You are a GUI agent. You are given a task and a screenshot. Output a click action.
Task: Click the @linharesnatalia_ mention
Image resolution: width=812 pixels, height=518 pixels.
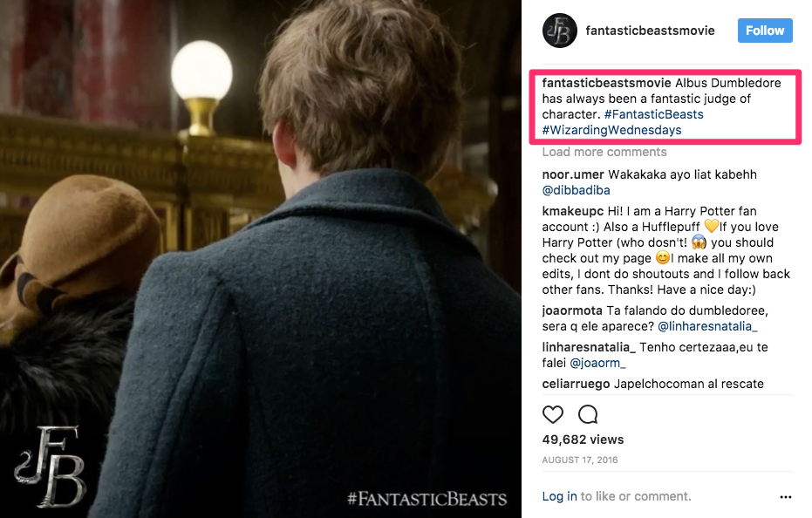pos(707,326)
